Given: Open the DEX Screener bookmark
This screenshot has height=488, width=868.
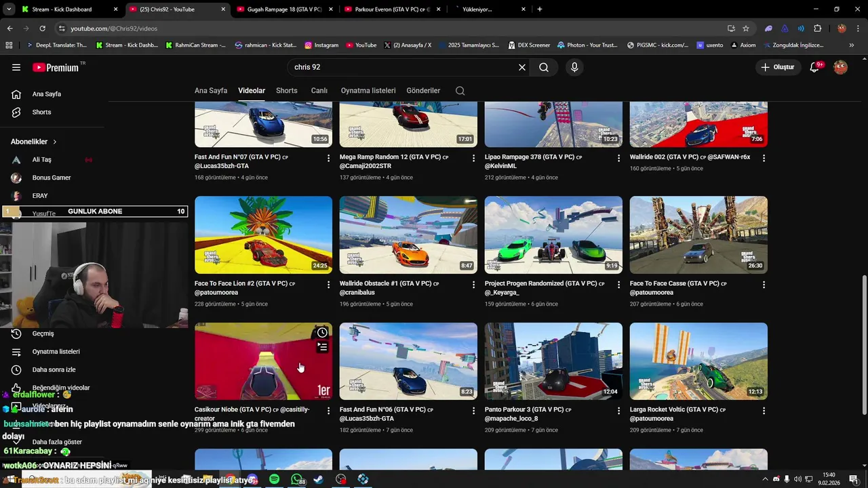Looking at the screenshot, I should pos(528,45).
